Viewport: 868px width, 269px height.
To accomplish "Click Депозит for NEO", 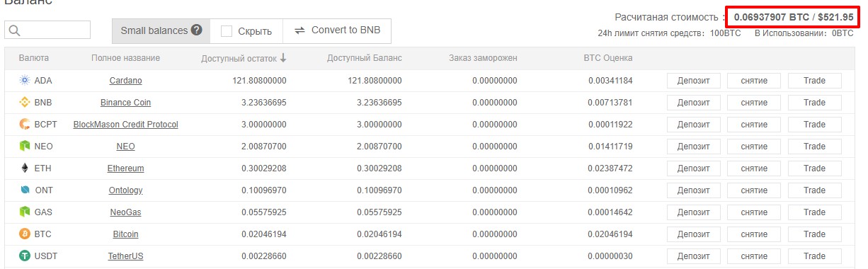I will click(693, 147).
